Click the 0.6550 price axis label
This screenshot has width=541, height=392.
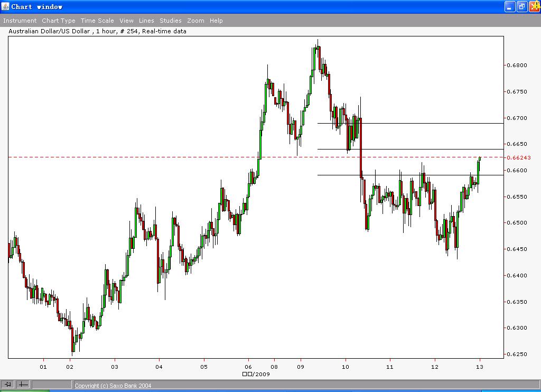coord(517,197)
